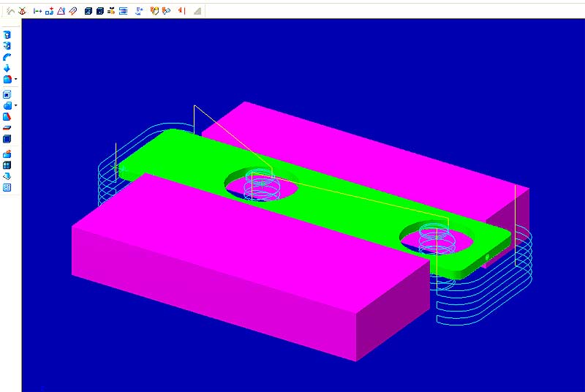Click the orange hand icon in top toolbar

coord(154,11)
